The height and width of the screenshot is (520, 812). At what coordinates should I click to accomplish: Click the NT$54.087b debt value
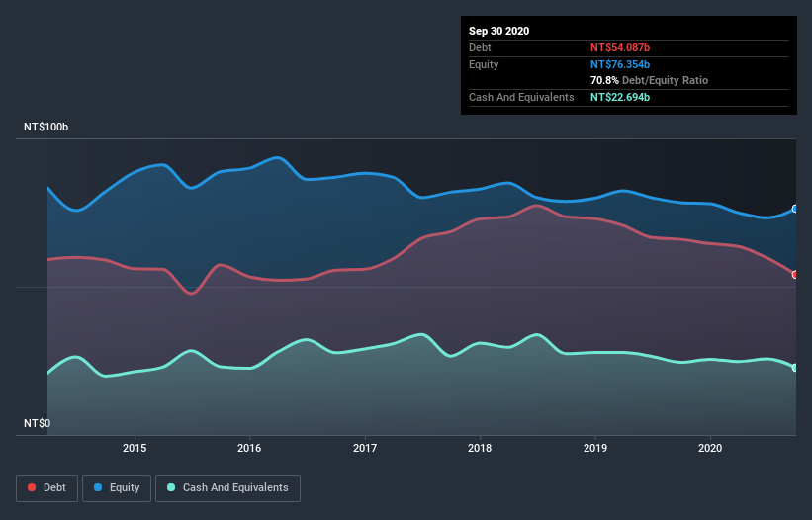pyautogui.click(x=620, y=47)
